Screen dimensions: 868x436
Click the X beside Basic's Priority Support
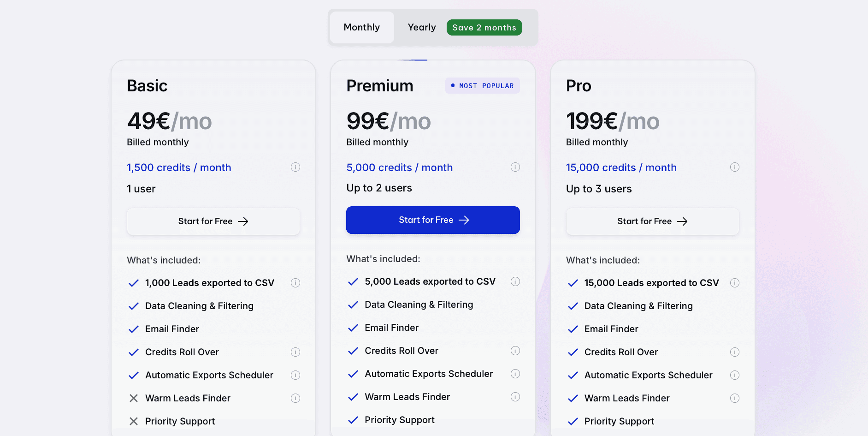134,421
